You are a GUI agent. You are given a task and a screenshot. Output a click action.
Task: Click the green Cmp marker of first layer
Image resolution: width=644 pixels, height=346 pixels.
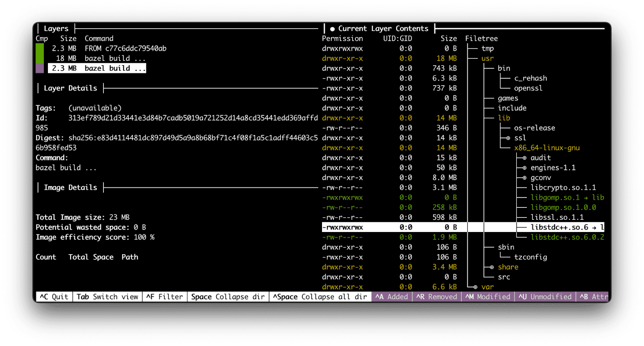coord(40,48)
